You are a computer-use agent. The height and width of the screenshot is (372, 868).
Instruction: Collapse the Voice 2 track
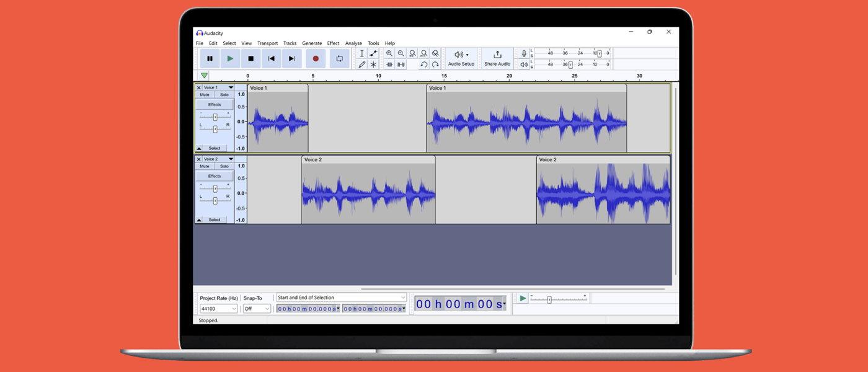coord(199,220)
